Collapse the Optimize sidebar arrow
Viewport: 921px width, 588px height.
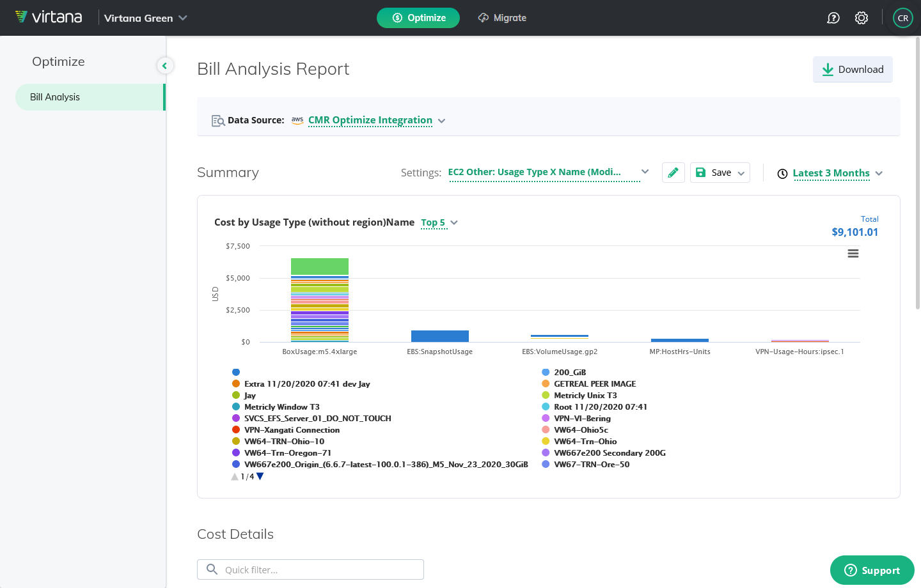[x=164, y=65]
